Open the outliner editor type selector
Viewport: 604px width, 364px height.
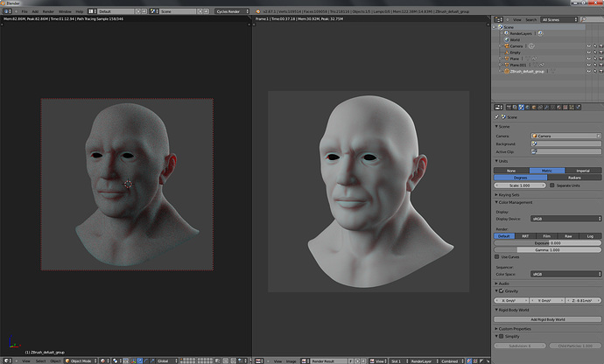point(498,19)
